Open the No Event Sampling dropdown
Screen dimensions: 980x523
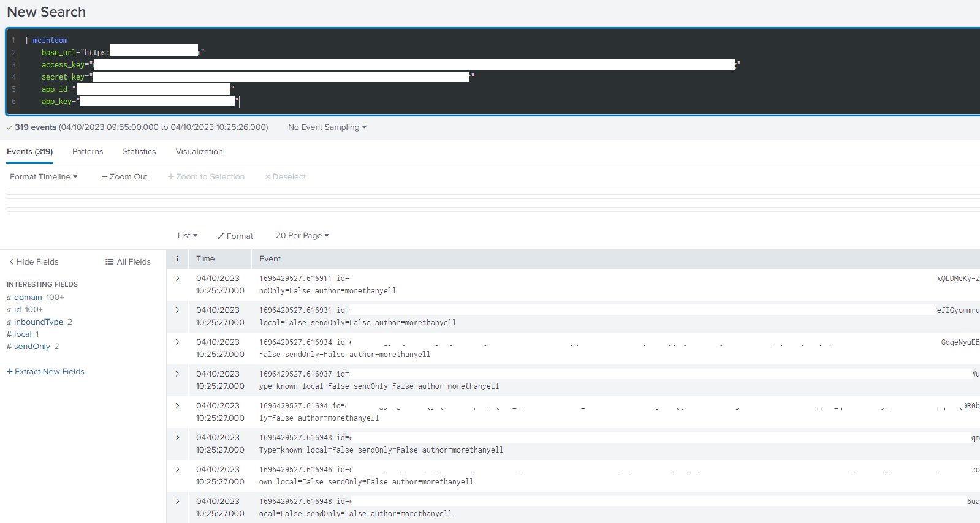pyautogui.click(x=327, y=127)
